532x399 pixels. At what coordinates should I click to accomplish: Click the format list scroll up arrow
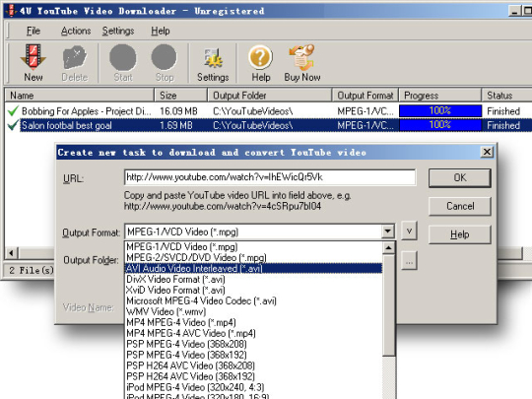tap(388, 247)
